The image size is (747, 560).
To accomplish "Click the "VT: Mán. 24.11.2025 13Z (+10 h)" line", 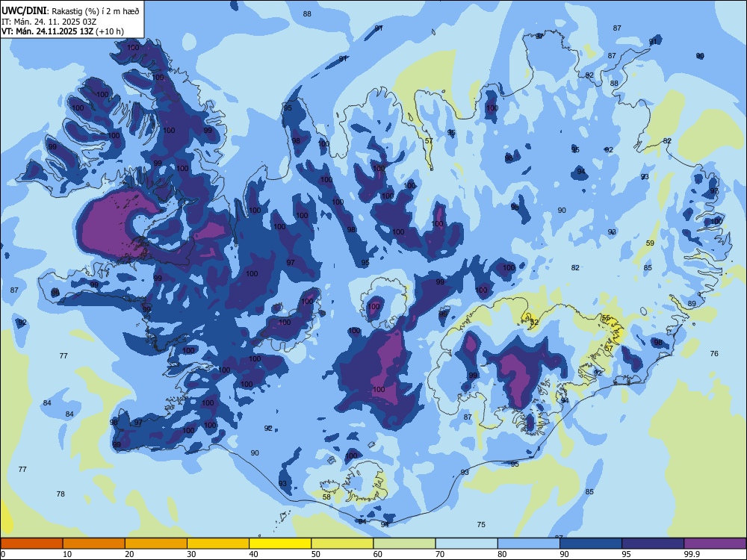I will [63, 31].
